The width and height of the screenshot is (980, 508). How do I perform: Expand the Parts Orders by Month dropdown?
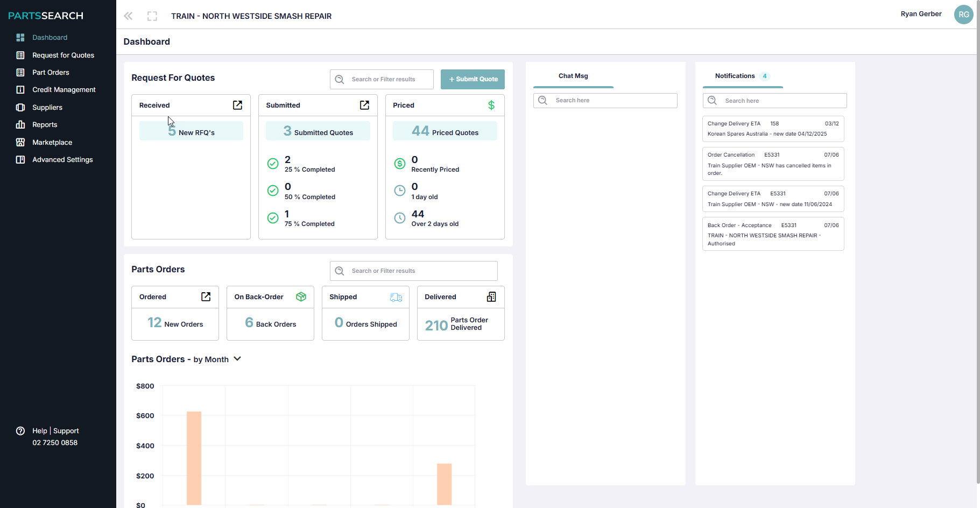click(x=237, y=359)
